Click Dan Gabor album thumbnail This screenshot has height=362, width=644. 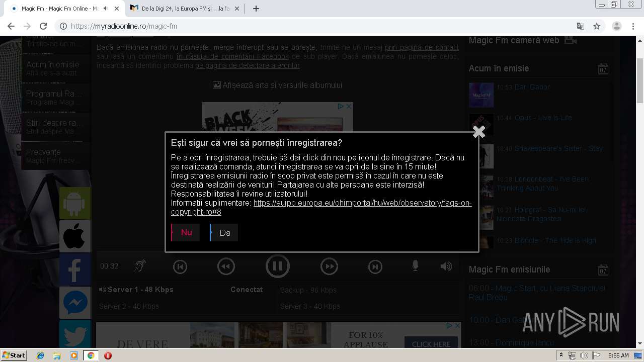481,95
